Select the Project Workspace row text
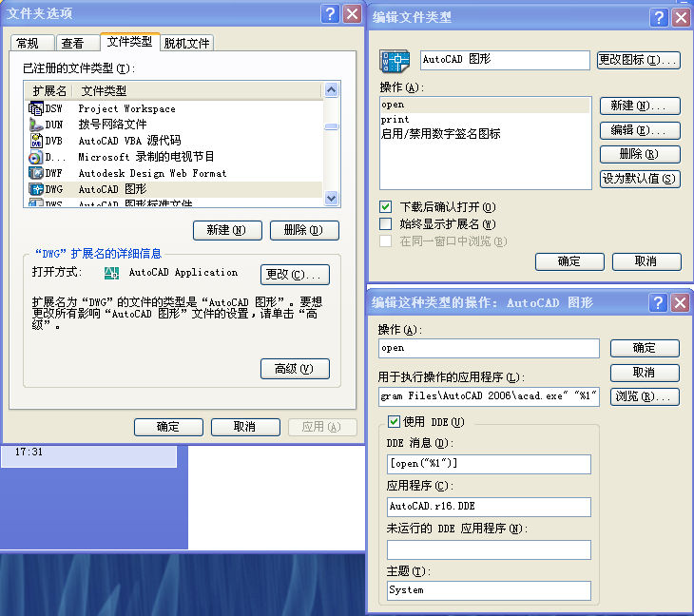This screenshot has height=616, width=694. 127,109
